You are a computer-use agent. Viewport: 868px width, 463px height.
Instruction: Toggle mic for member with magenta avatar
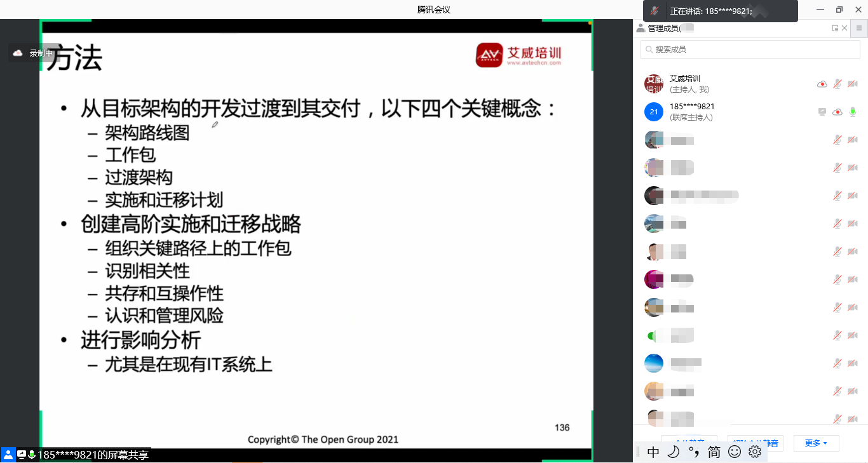click(837, 279)
